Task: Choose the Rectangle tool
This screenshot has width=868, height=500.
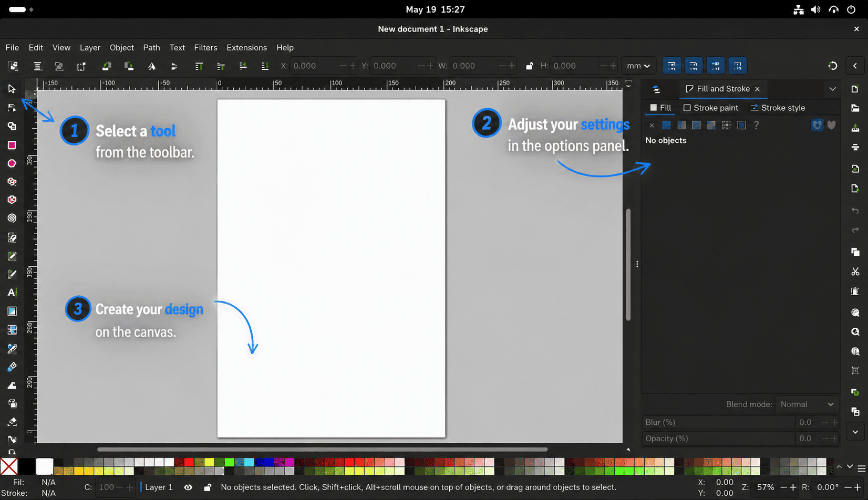Action: (x=12, y=145)
